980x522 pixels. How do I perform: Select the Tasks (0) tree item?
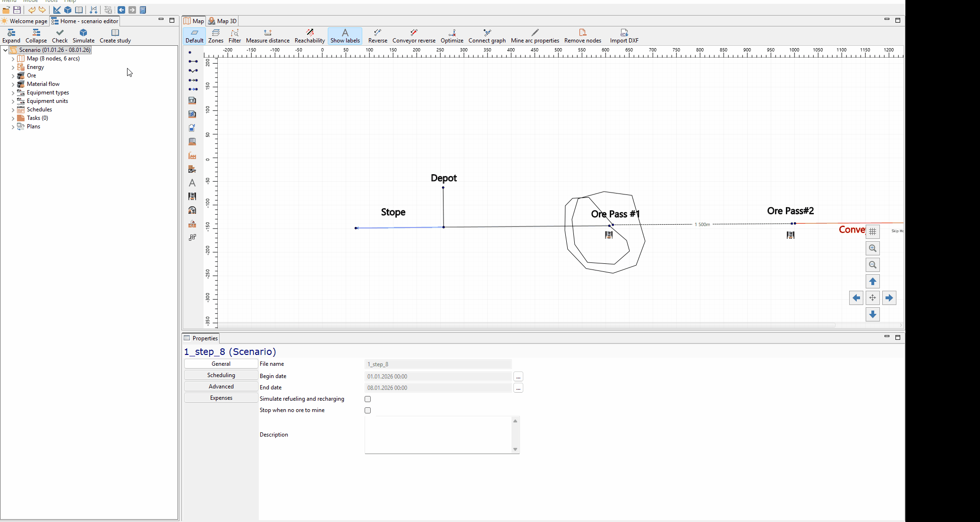[37, 118]
